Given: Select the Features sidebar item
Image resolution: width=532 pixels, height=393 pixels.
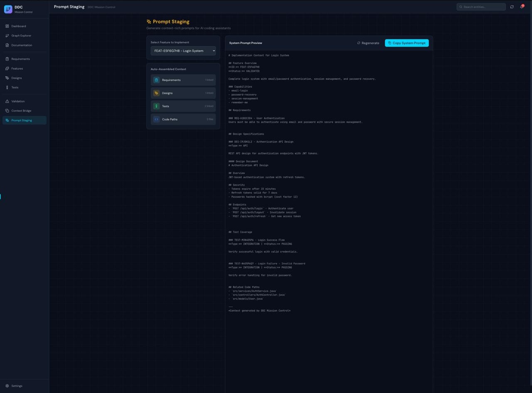Looking at the screenshot, I should pos(17,69).
